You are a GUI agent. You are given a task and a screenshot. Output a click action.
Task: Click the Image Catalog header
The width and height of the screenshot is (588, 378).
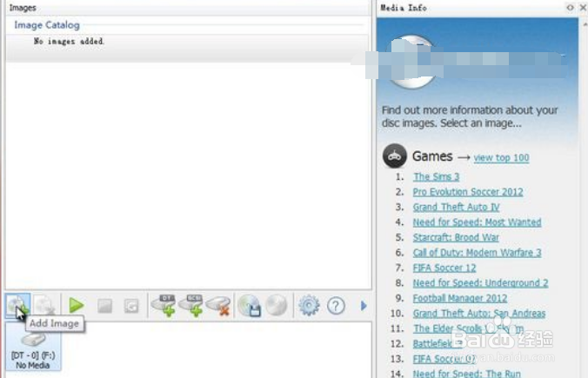47,25
